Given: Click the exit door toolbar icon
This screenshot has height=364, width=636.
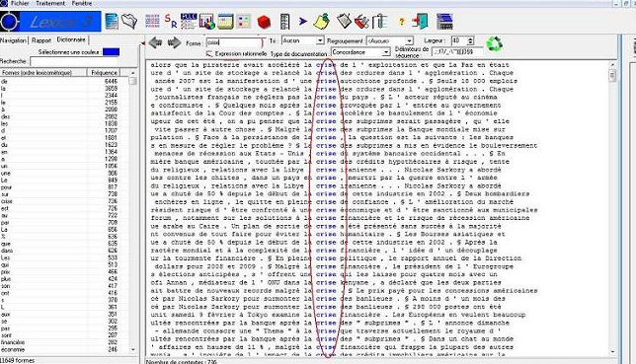Looking at the screenshot, I should pos(421,21).
